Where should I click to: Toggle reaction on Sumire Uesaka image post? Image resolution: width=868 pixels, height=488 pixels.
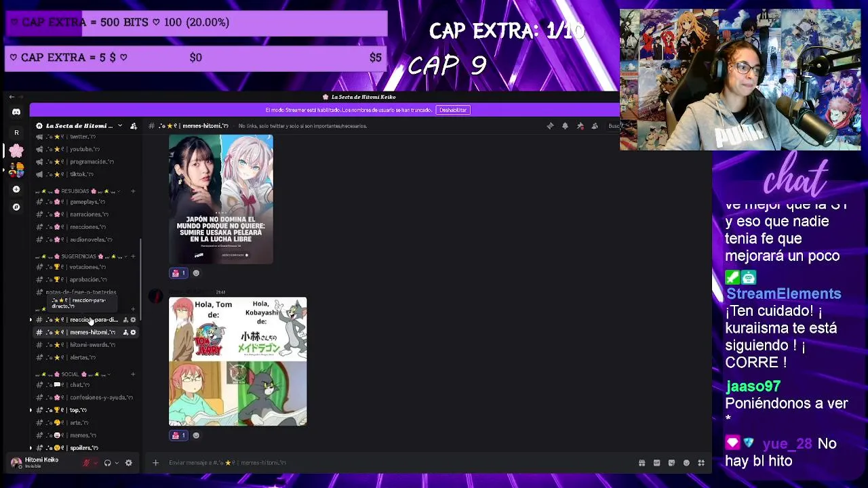coord(178,273)
